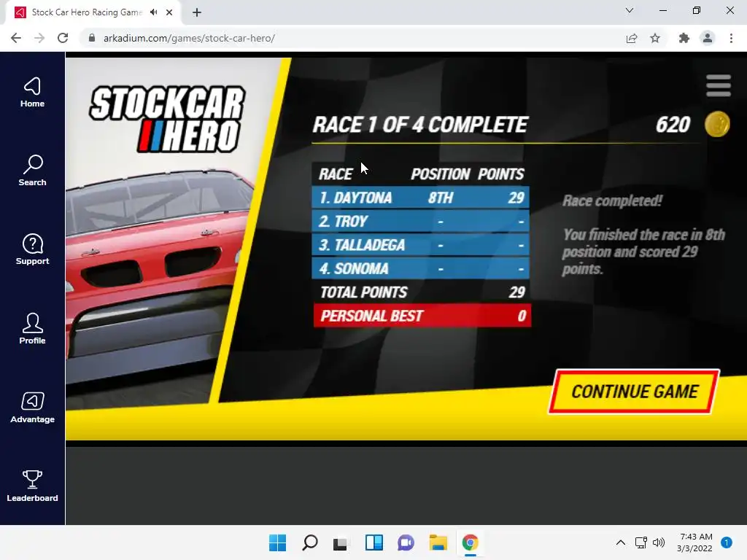Viewport: 747px width, 560px height.
Task: Open Widgets from taskbar
Action: (x=374, y=542)
